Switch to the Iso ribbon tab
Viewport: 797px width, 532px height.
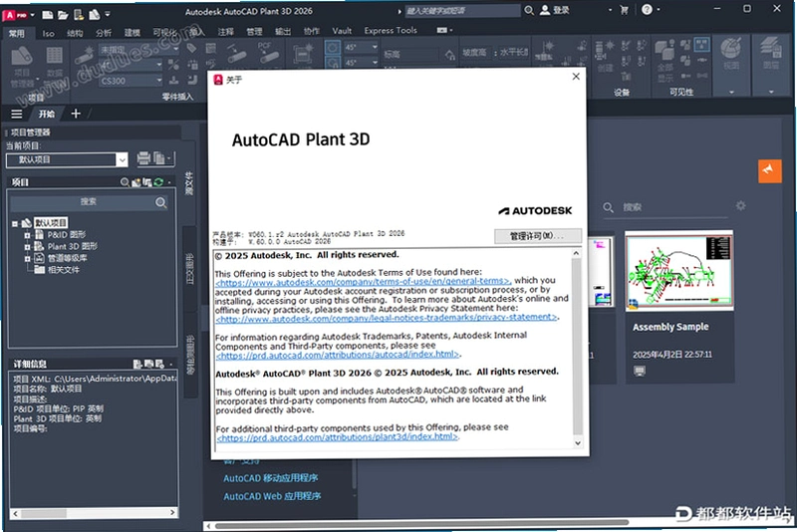(48, 33)
